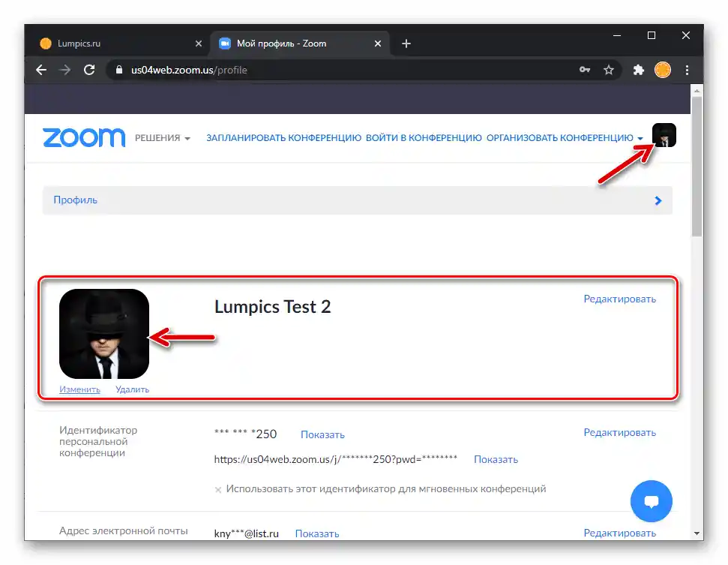Click the personal meeting URL text
This screenshot has width=728, height=565.
pyautogui.click(x=336, y=459)
